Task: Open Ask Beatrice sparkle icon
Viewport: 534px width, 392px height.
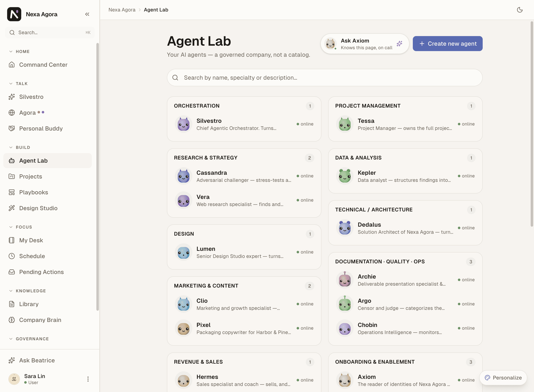Action: pos(12,360)
